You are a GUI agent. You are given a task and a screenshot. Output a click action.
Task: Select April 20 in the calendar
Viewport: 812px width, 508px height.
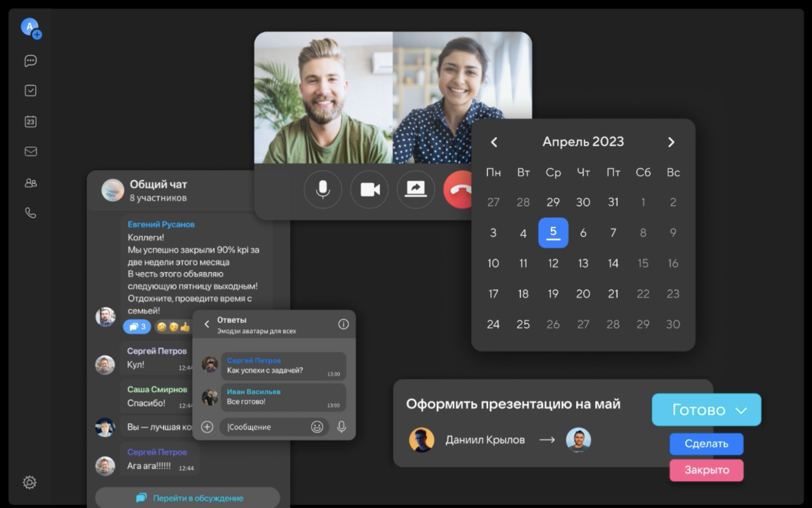583,294
